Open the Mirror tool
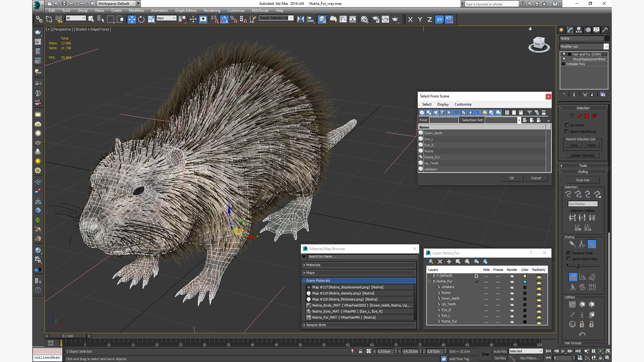The height and width of the screenshot is (362, 644). [x=301, y=19]
